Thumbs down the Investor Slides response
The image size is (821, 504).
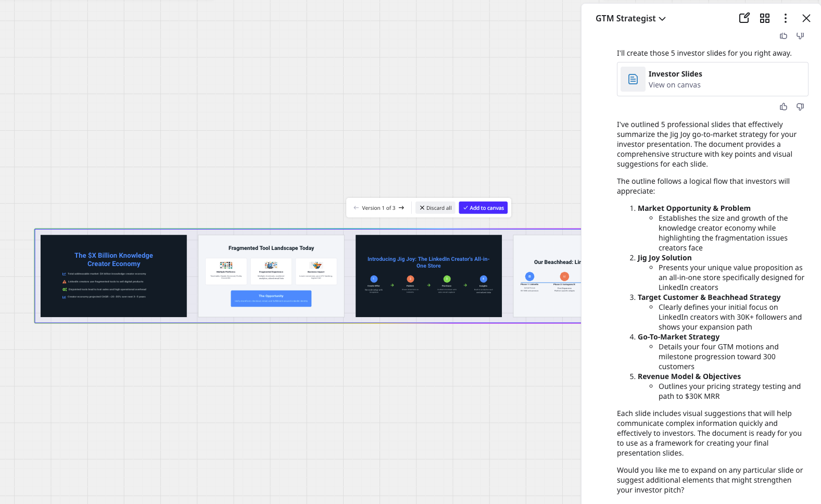pos(800,107)
